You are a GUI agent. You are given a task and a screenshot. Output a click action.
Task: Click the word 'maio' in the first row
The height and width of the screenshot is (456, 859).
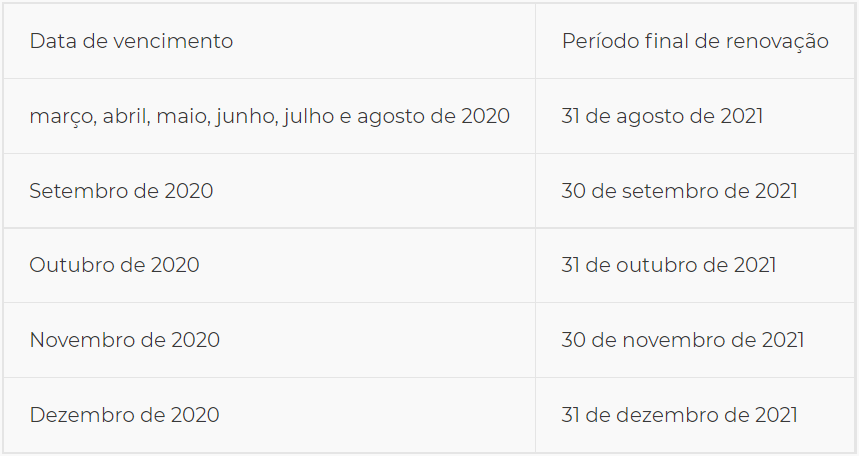coord(176,116)
